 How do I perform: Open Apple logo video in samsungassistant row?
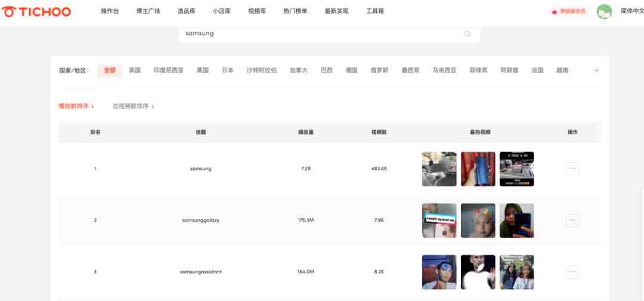pyautogui.click(x=478, y=272)
